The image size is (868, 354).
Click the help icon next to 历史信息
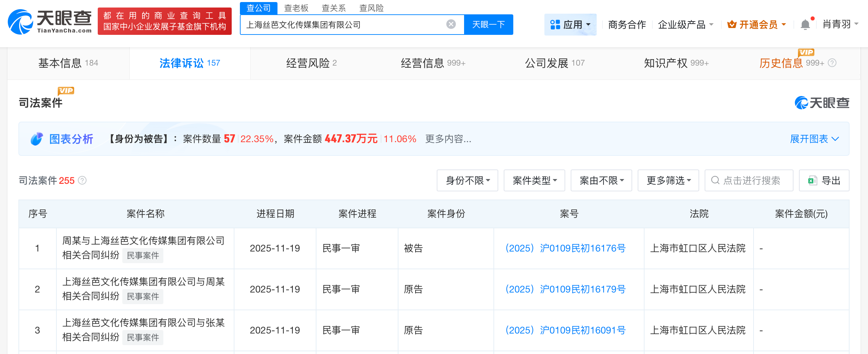click(833, 63)
